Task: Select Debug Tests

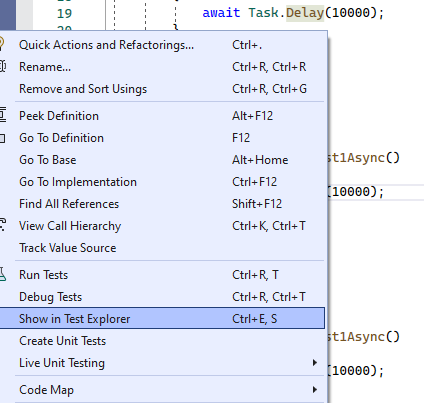Action: 162,297
